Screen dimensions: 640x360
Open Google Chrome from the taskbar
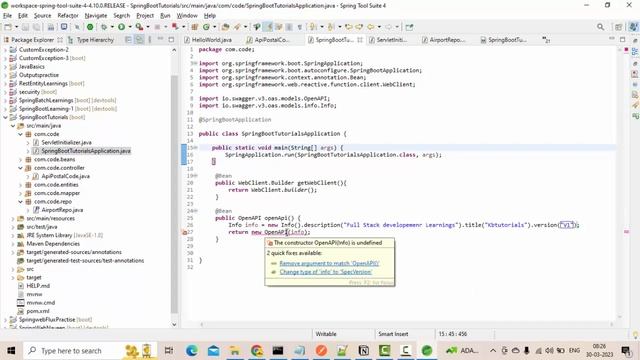click(257, 351)
